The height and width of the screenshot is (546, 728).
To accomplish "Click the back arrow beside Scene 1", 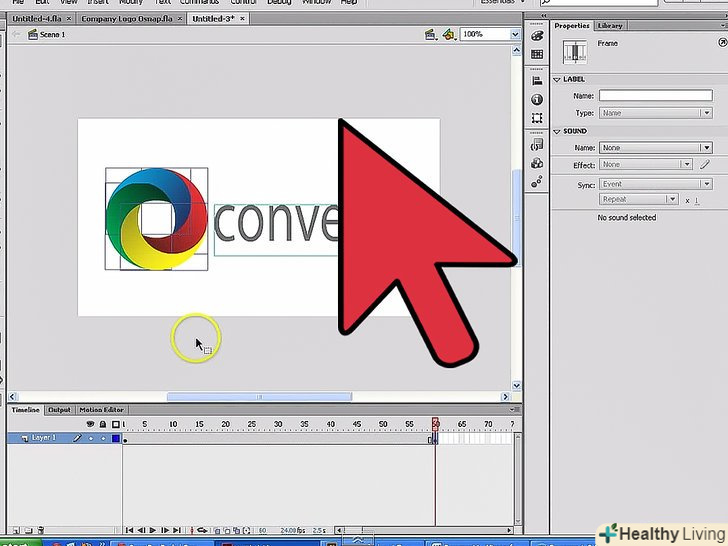I will pos(16,34).
